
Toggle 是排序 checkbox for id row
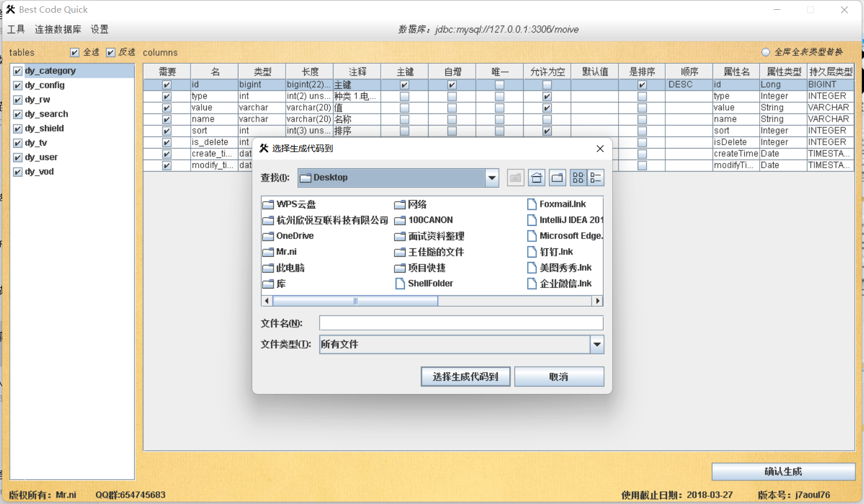point(642,85)
